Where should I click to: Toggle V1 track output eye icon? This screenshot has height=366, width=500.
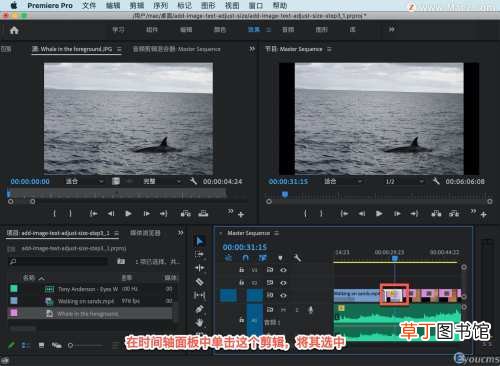pos(283,295)
